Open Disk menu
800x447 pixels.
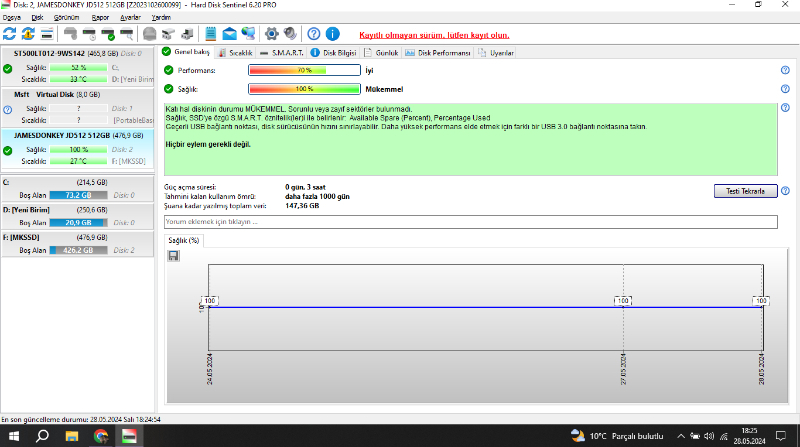[37, 17]
